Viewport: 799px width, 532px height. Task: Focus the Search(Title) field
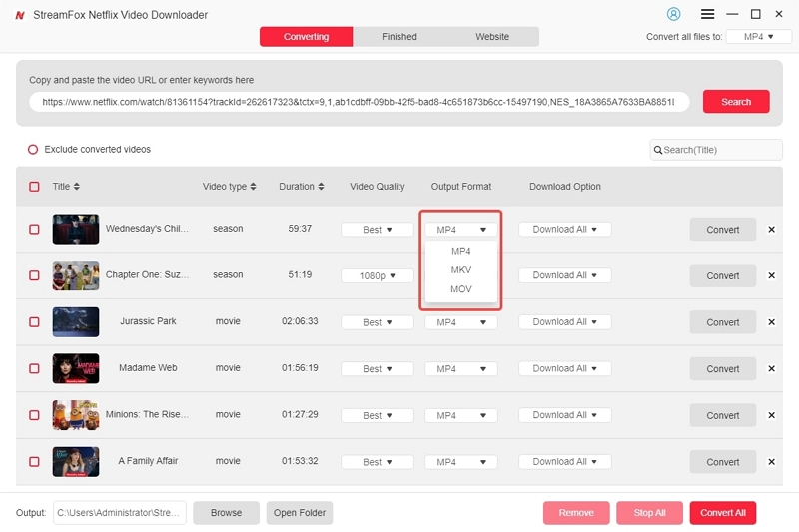[716, 150]
